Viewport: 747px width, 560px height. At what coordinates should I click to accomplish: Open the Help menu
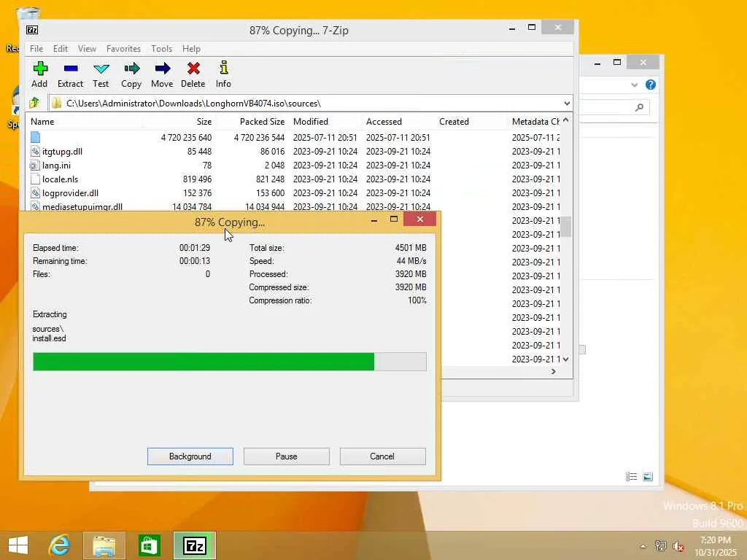click(x=191, y=49)
